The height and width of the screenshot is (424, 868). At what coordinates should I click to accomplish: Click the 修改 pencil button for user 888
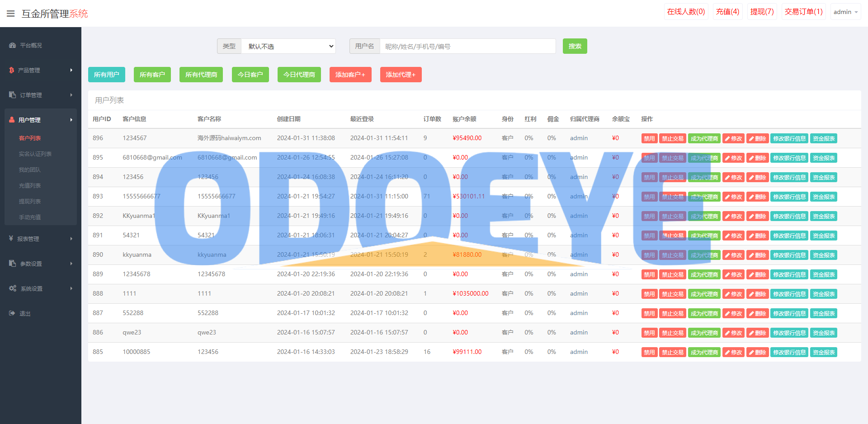pyautogui.click(x=733, y=294)
